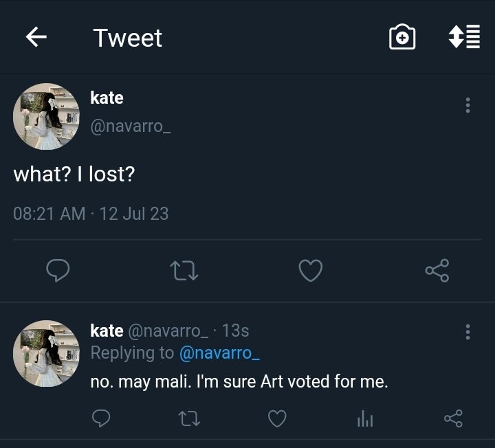Reply to the main 'what? I lost?' tweet
495x448 pixels.
click(x=58, y=270)
